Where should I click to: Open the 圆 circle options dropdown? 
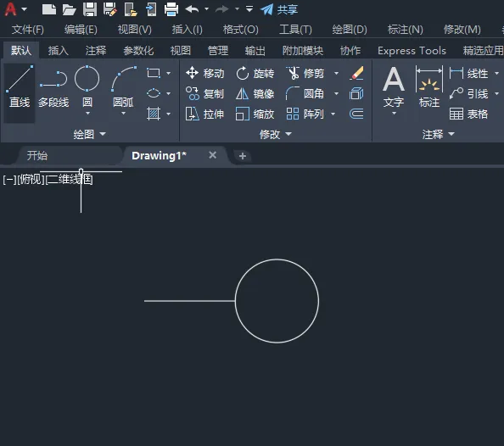pyautogui.click(x=87, y=114)
